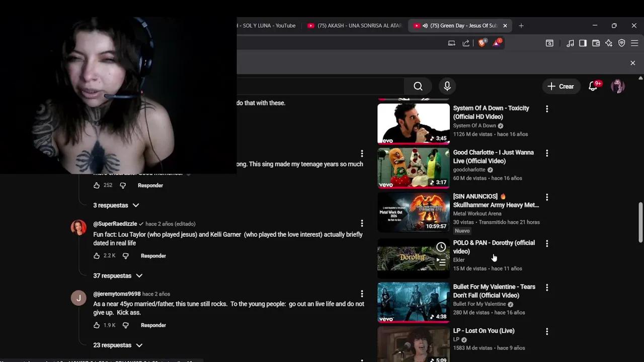Dislike the comment with 252 likes
The image size is (644, 362).
coord(123,186)
